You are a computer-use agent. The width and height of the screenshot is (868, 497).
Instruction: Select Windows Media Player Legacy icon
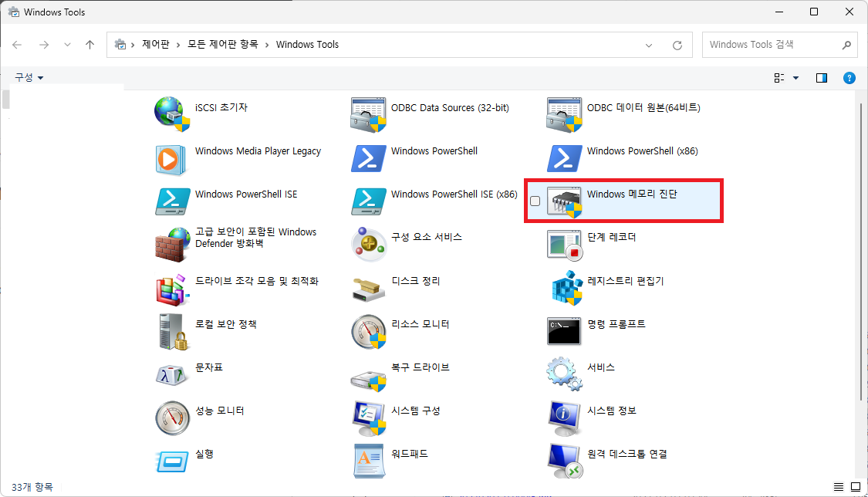click(x=172, y=160)
